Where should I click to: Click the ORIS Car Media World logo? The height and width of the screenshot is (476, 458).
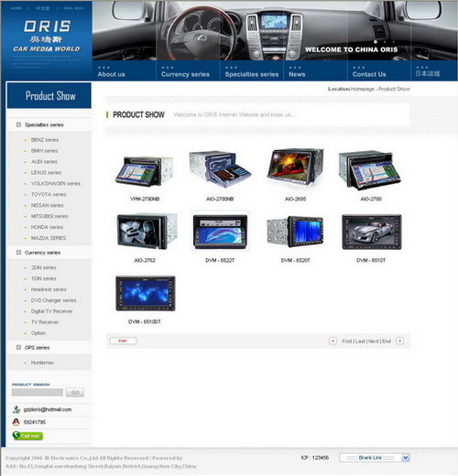pos(47,36)
